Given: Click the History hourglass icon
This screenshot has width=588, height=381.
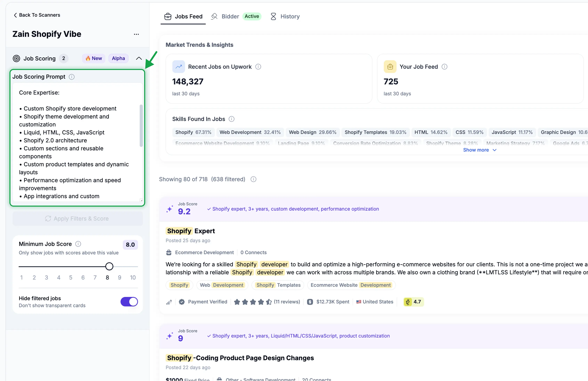Looking at the screenshot, I should click(x=273, y=17).
